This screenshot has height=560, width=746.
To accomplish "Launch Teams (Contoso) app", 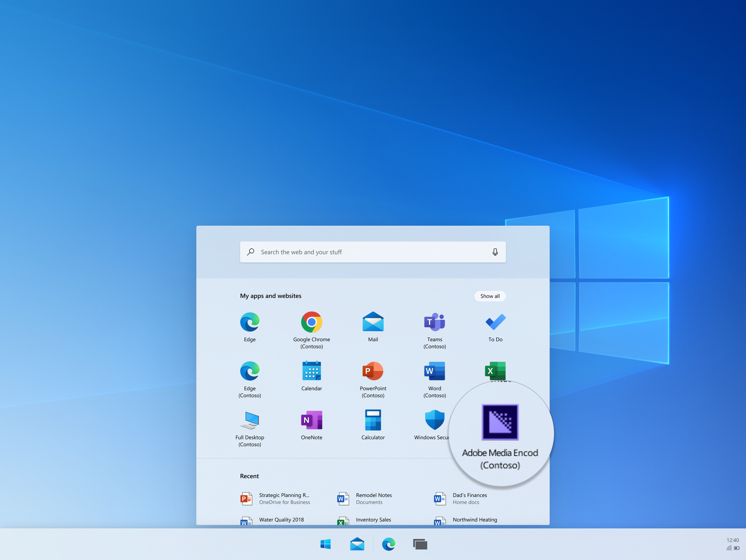I will coord(434,322).
